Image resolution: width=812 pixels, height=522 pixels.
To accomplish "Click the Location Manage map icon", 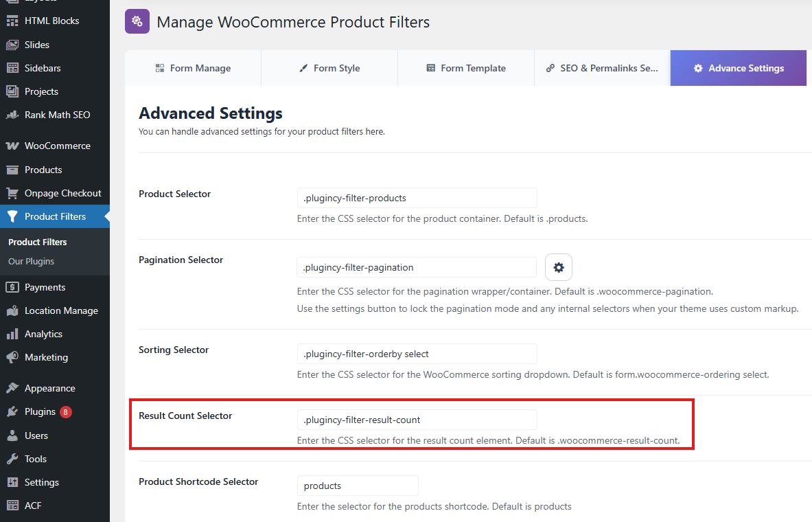I will (12, 310).
